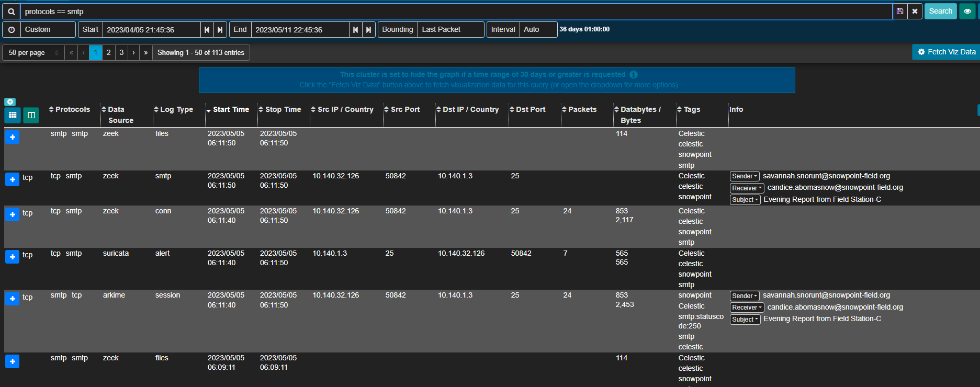Clear the search expression
The width and height of the screenshot is (980, 387).
(915, 12)
